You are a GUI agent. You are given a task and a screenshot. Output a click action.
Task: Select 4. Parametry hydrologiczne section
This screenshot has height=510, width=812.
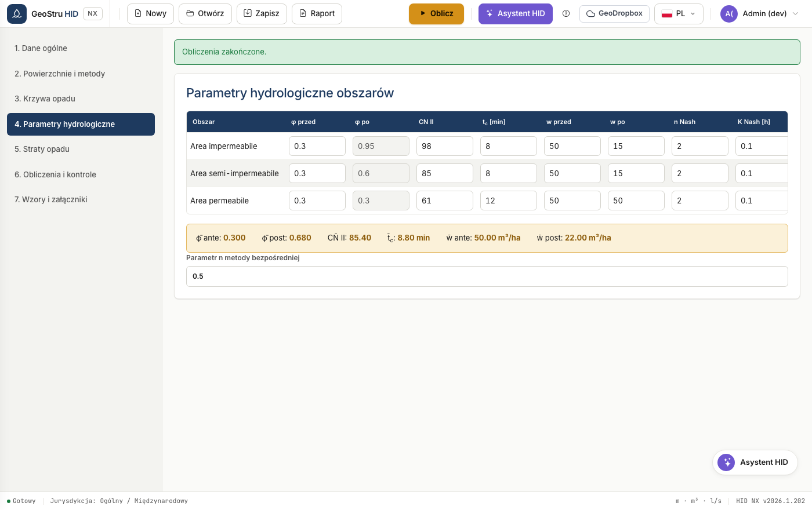click(81, 124)
